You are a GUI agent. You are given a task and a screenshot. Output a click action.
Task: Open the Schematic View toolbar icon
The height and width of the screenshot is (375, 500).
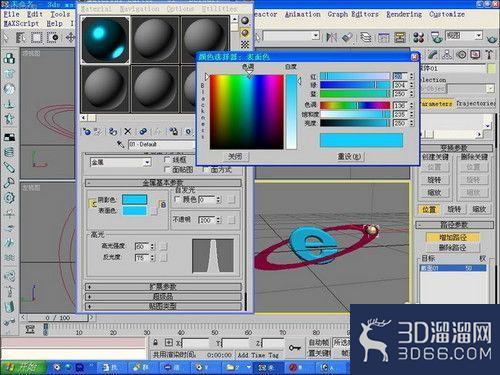click(x=400, y=37)
